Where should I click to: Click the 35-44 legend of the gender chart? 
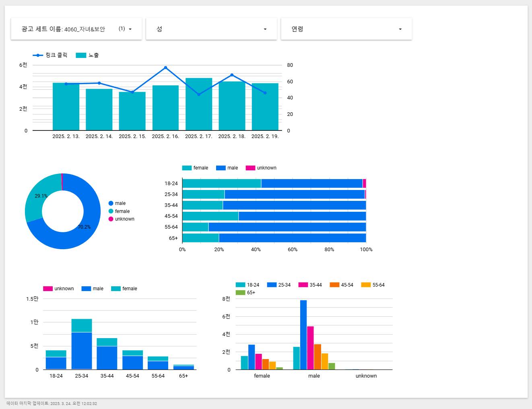coord(310,285)
